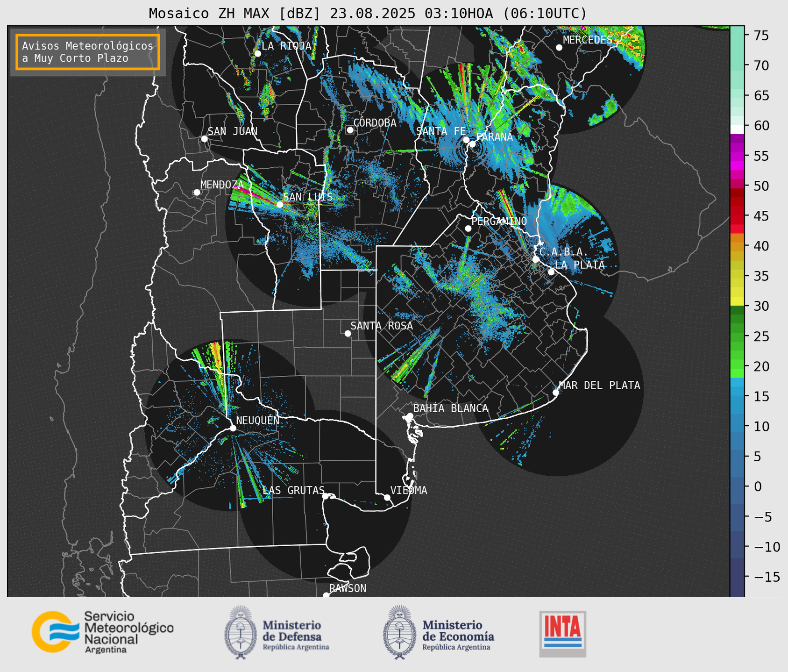The image size is (788, 672).
Task: Click the SAN JUAN city marker dot
Action: pos(204,139)
